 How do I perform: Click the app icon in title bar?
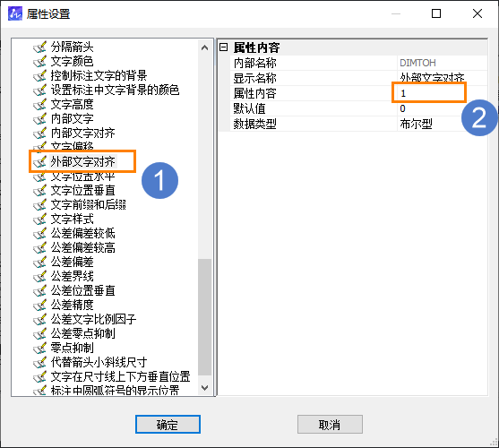[x=15, y=13]
